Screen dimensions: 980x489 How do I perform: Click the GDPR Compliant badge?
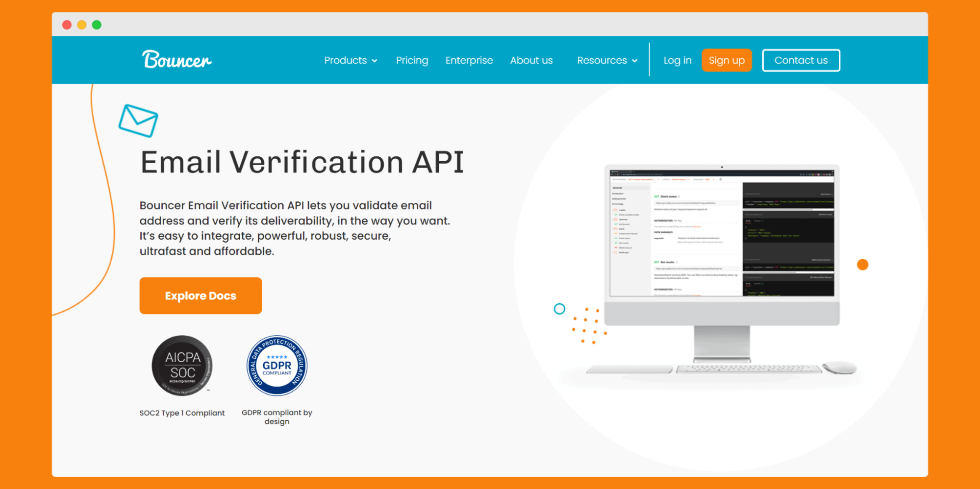(277, 366)
